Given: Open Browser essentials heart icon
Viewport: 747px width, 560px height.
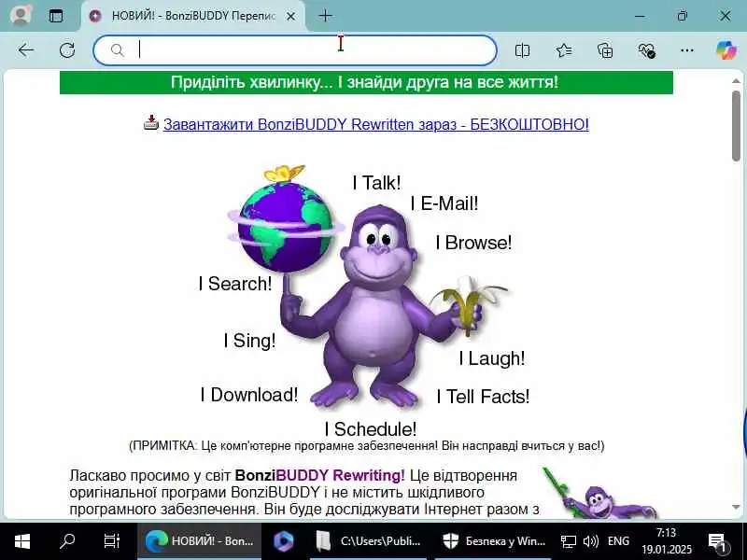Looking at the screenshot, I should 646,50.
